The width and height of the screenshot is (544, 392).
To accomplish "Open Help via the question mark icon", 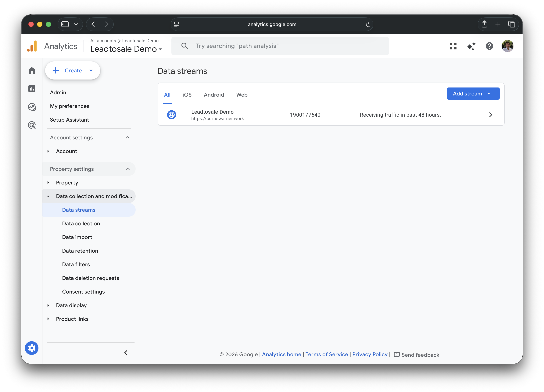I will 489,46.
